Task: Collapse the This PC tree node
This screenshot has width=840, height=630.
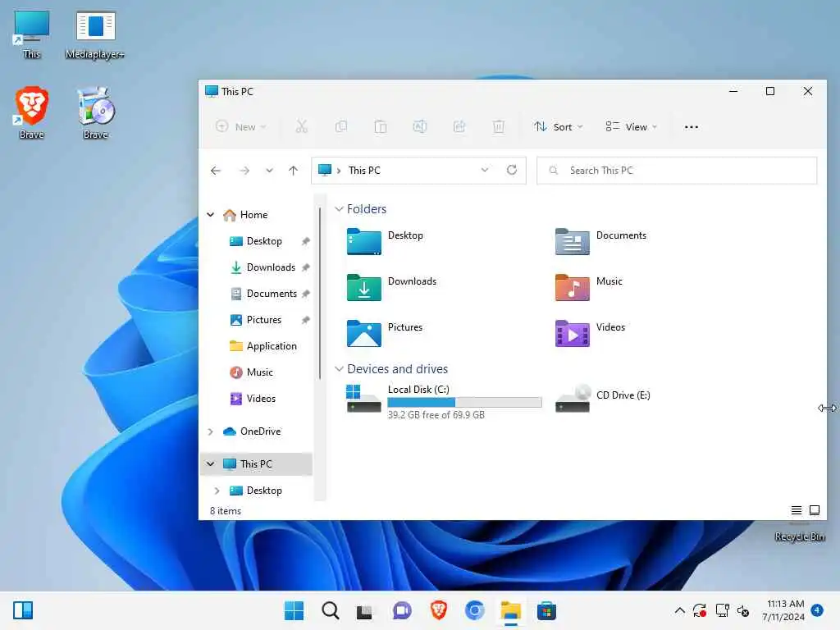Action: pyautogui.click(x=211, y=464)
